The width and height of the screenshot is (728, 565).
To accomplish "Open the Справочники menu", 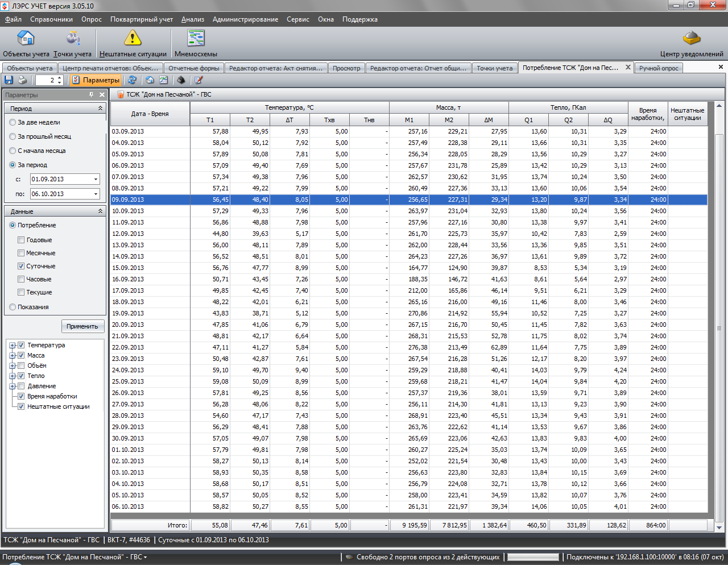I will click(x=51, y=19).
